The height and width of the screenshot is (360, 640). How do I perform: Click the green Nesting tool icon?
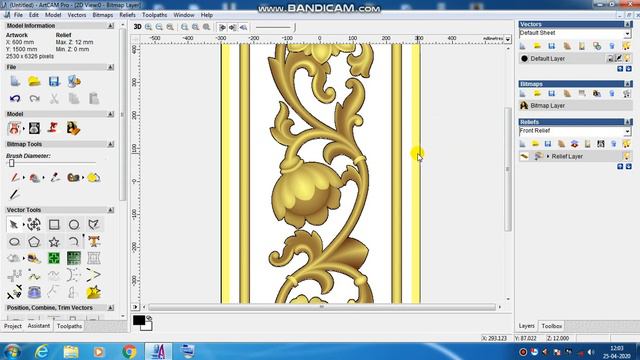[54, 258]
